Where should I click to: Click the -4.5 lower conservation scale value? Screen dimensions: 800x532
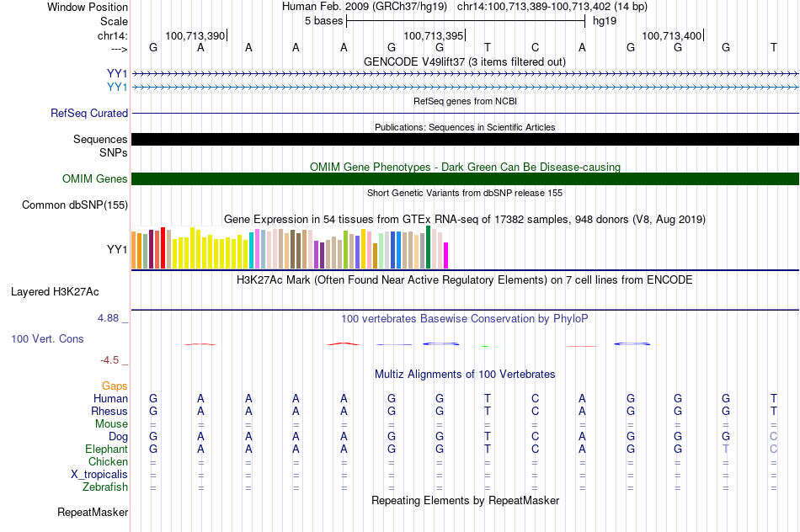(109, 360)
